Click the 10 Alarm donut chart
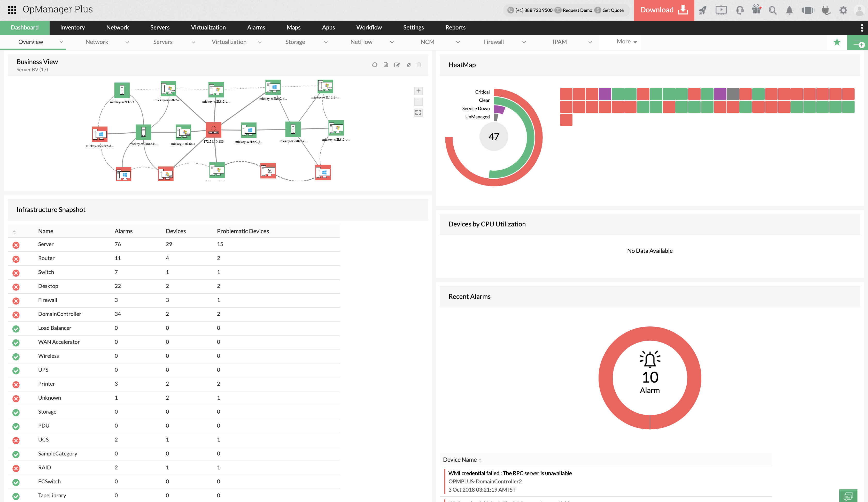 pyautogui.click(x=650, y=378)
